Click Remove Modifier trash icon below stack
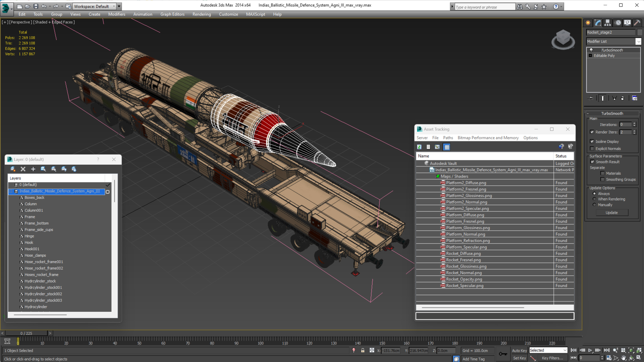The height and width of the screenshot is (362, 644). tap(623, 98)
